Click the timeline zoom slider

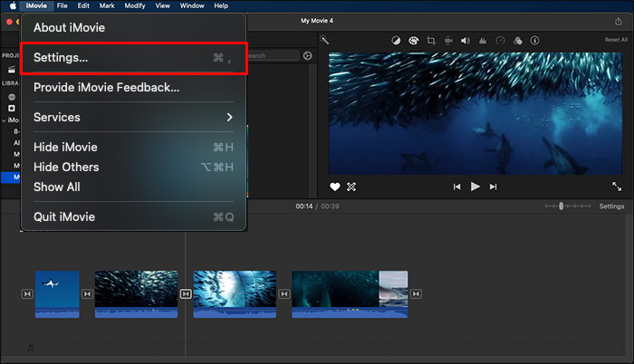click(562, 206)
